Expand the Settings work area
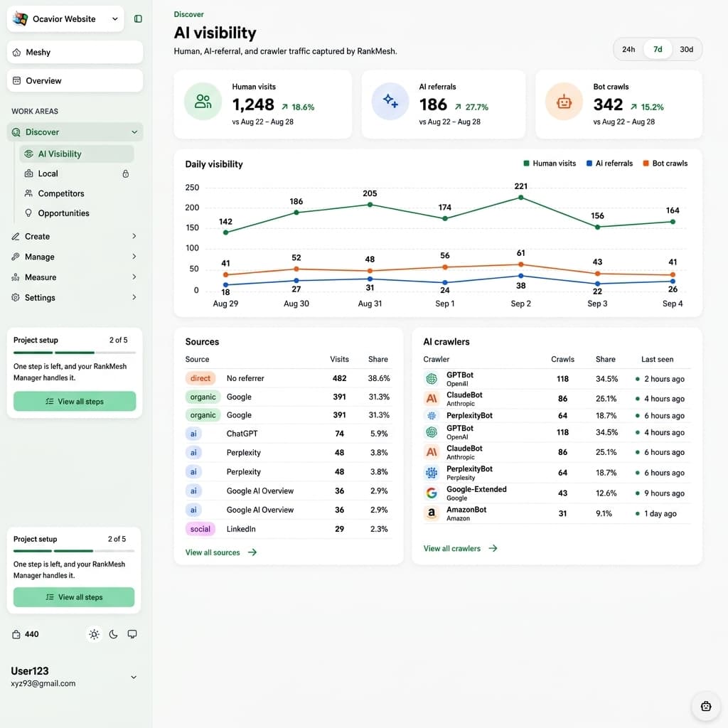The image size is (728, 728). (75, 298)
